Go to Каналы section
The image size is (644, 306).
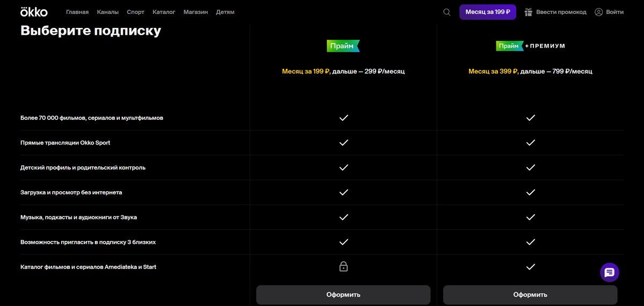coord(108,12)
